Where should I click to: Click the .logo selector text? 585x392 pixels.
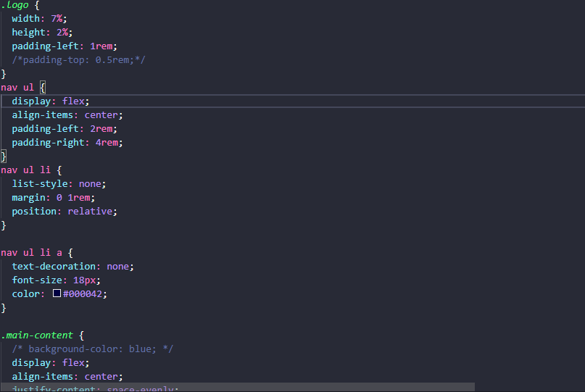click(x=15, y=5)
